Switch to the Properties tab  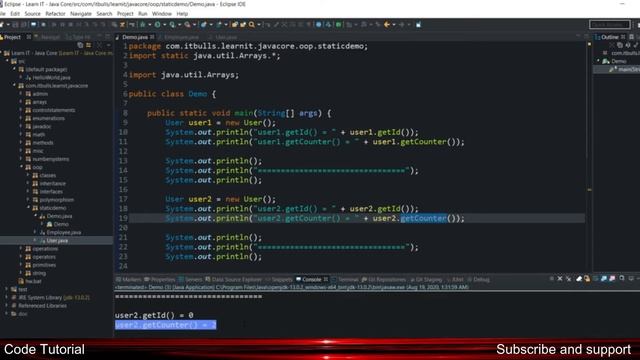[160, 280]
